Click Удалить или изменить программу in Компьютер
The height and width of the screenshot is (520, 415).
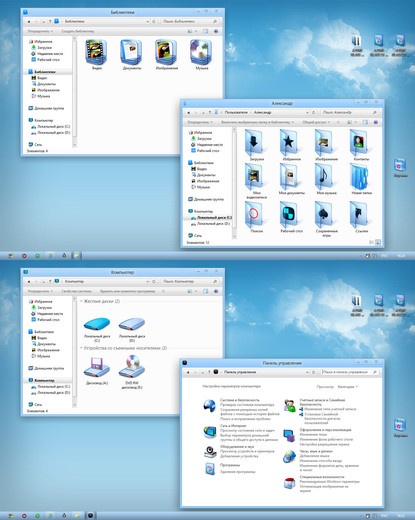[127, 291]
